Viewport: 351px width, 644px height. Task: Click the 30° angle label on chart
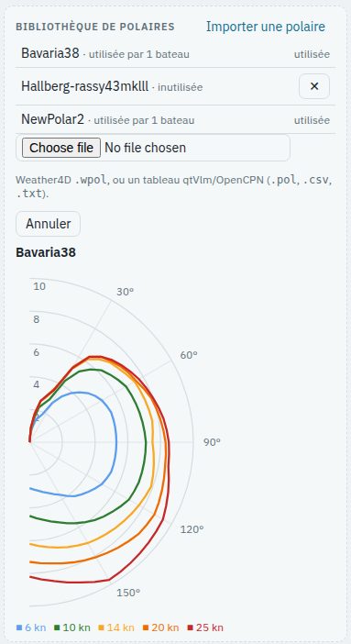click(126, 292)
